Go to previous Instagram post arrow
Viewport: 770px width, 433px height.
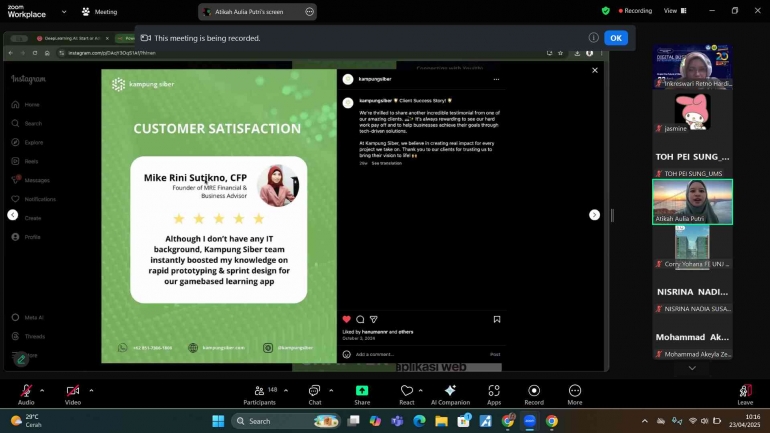coord(13,215)
